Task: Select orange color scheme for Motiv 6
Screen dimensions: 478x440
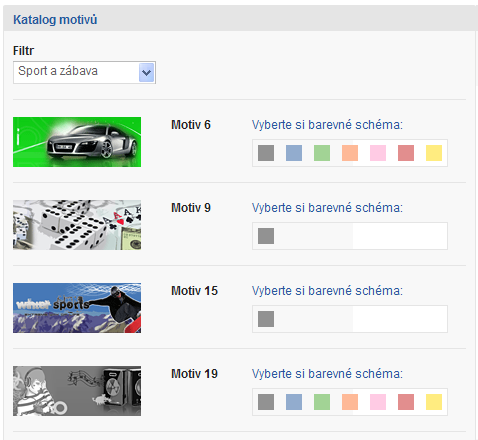Action: coord(350,153)
